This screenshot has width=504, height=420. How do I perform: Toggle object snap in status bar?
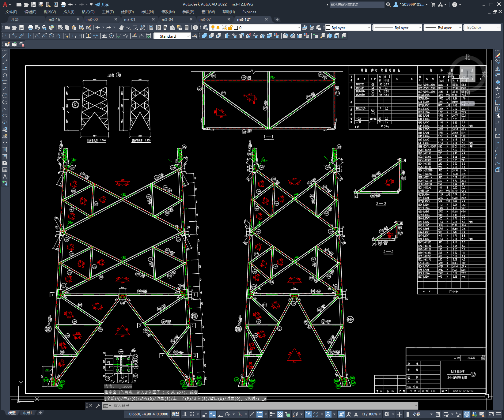(260, 414)
